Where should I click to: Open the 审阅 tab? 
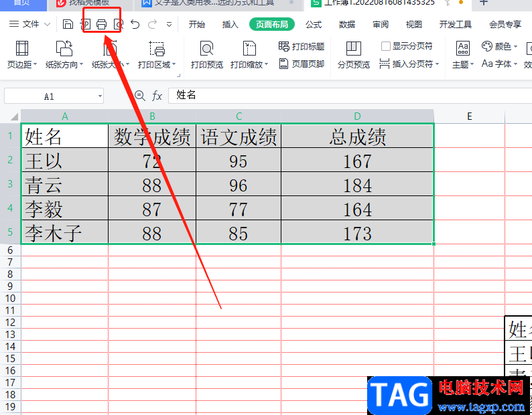tap(381, 24)
